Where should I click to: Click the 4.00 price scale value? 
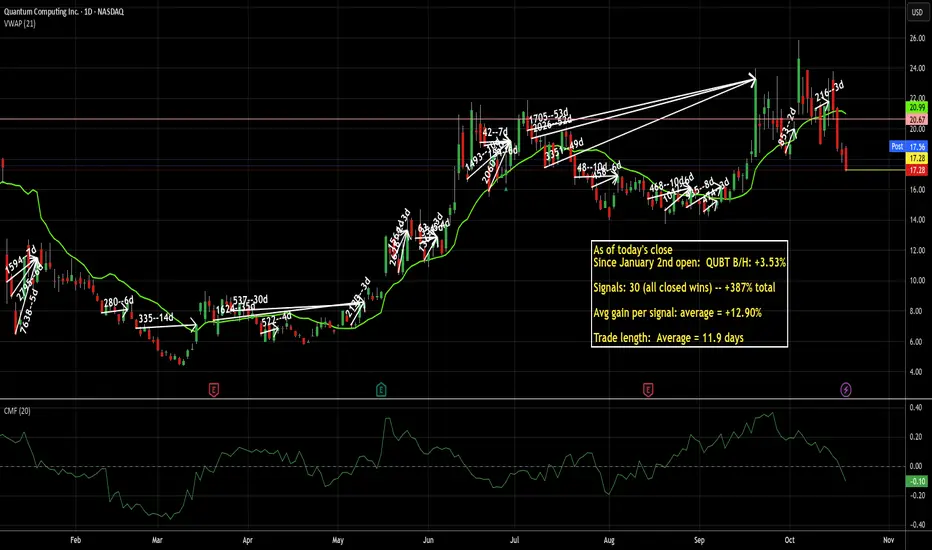tap(917, 372)
